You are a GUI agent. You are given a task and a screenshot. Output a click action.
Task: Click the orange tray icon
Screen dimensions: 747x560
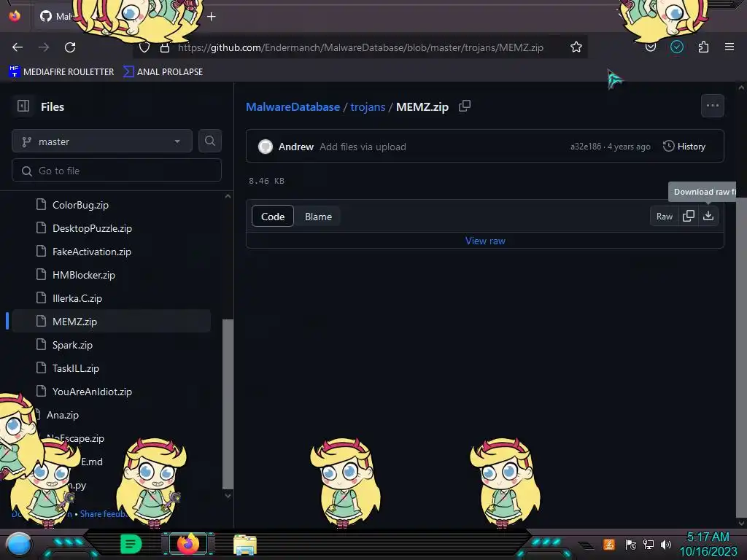[609, 544]
